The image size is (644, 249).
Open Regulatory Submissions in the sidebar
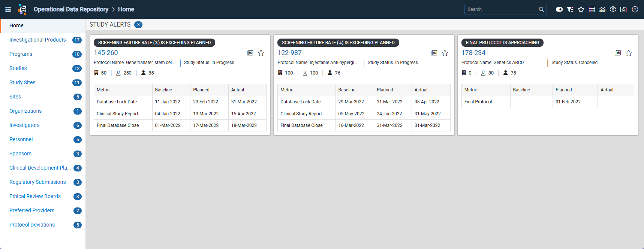coord(37,182)
